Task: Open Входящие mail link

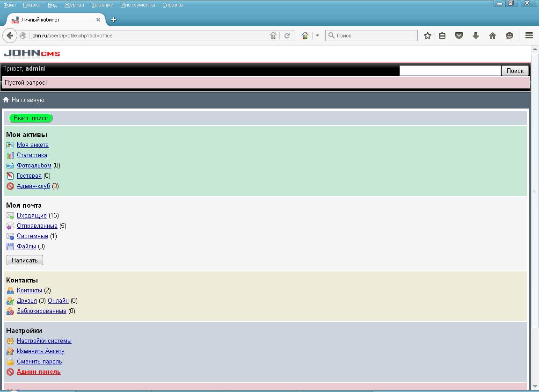Action: pos(32,216)
